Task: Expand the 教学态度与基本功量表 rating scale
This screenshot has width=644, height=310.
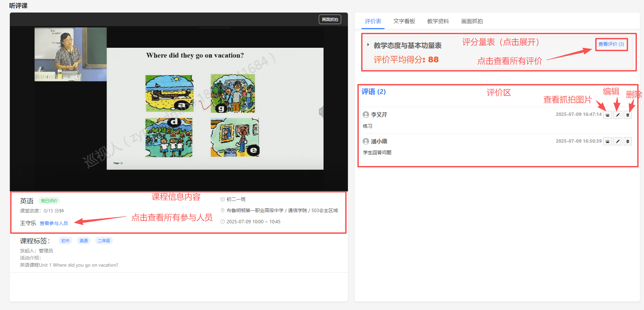Action: 368,45
